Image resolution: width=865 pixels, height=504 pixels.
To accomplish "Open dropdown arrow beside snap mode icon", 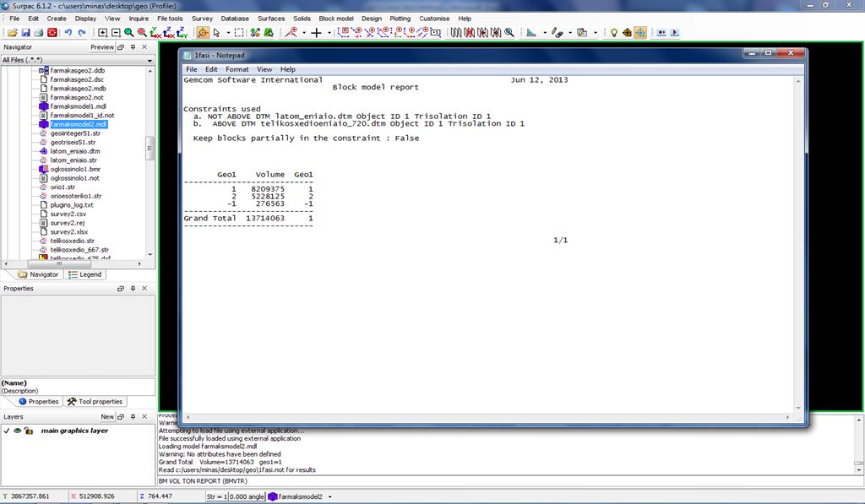I will click(304, 33).
